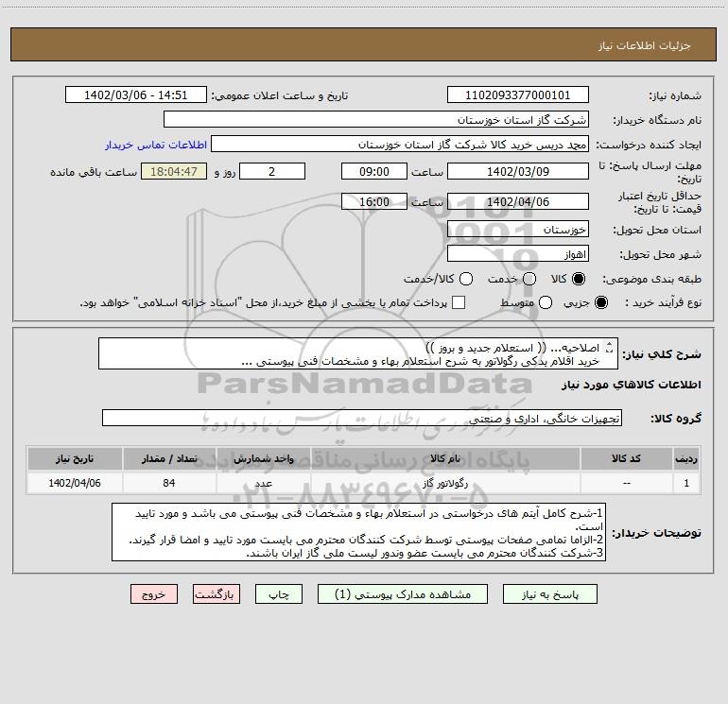
Task: Click the need number field 1102093377000101
Action: 518,94
